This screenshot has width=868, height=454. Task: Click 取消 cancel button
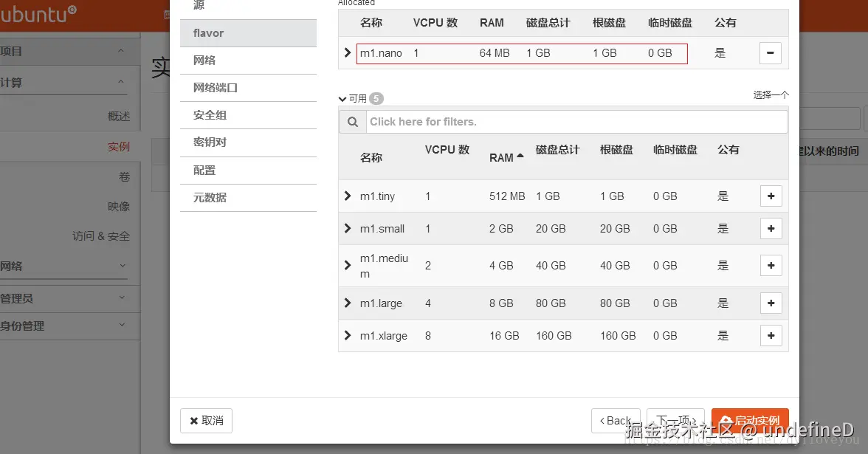206,421
